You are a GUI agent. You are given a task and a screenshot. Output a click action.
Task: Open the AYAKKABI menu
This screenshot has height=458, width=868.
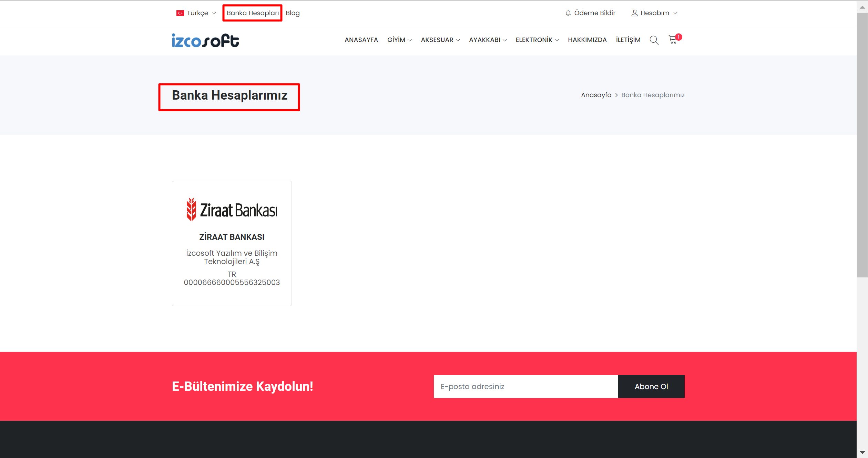(487, 40)
